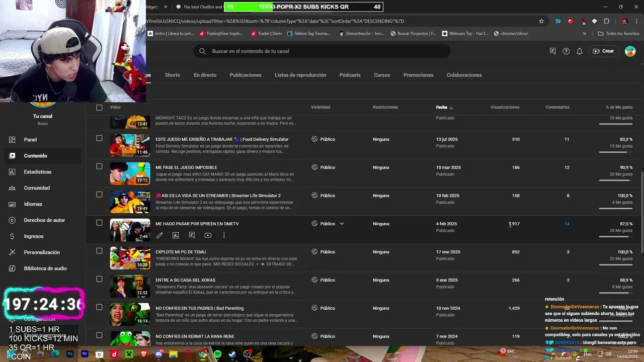Click the pencil edit-details icon for ME HAGO PASAR POR SPREEN

pos(159,235)
